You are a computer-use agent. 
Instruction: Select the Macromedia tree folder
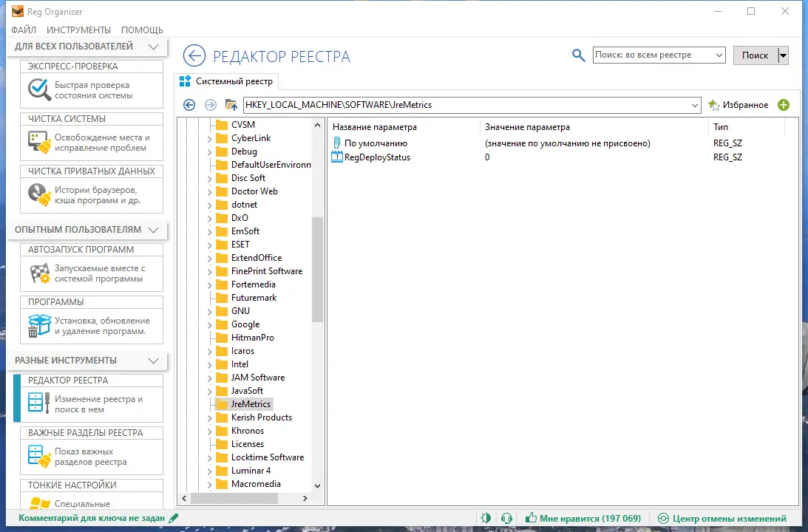click(256, 483)
